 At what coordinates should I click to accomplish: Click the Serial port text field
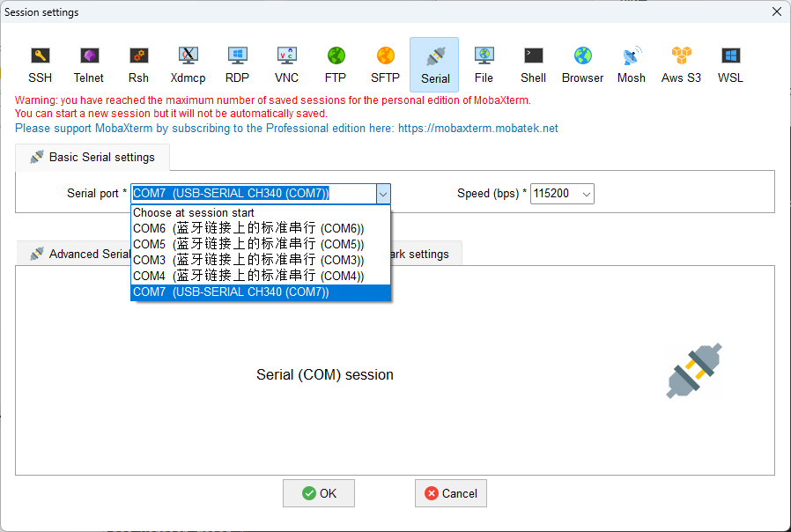coord(254,194)
